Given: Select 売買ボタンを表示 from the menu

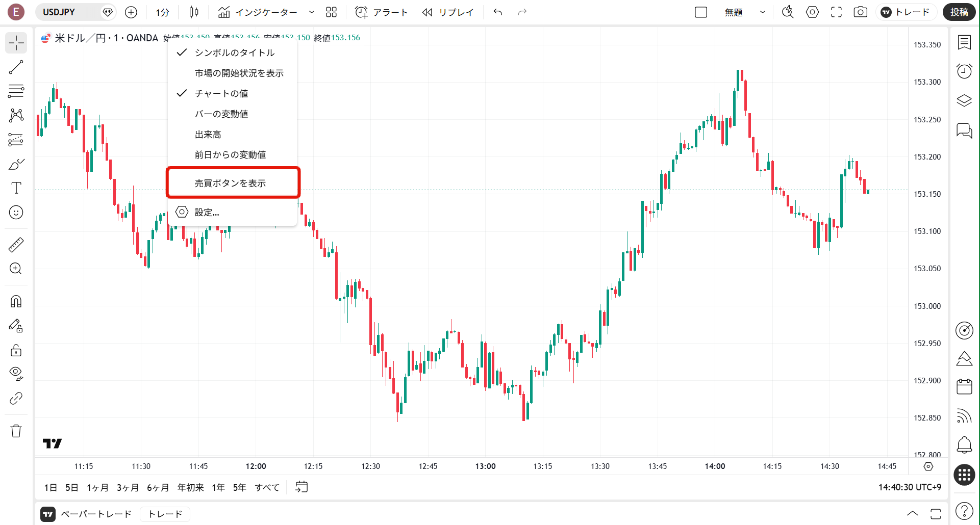Looking at the screenshot, I should pyautogui.click(x=230, y=182).
